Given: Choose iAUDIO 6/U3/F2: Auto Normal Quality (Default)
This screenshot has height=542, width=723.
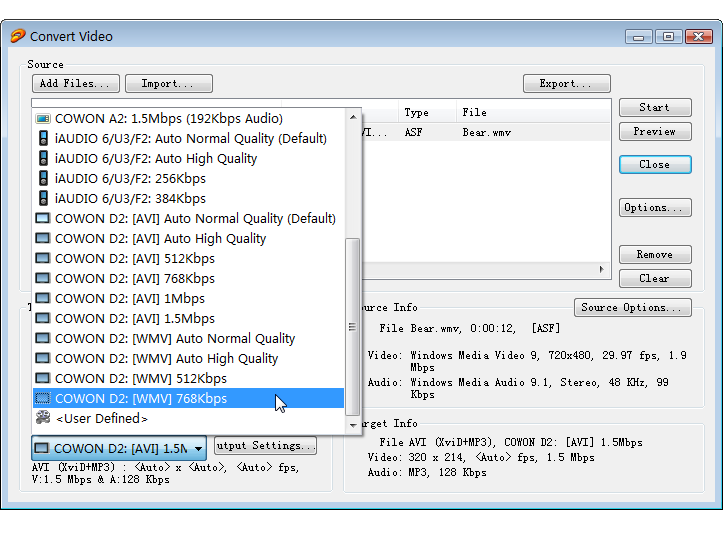Looking at the screenshot, I should coord(189,138).
